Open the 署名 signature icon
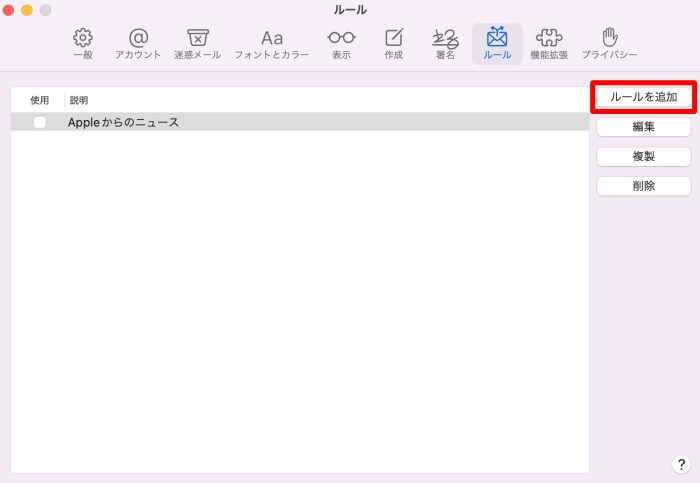700x483 pixels. 445,38
